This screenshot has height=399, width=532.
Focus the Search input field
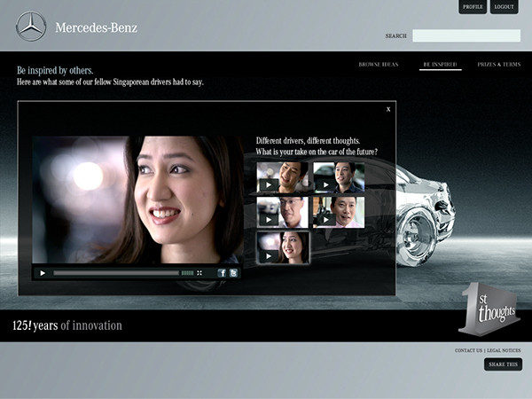tap(466, 35)
